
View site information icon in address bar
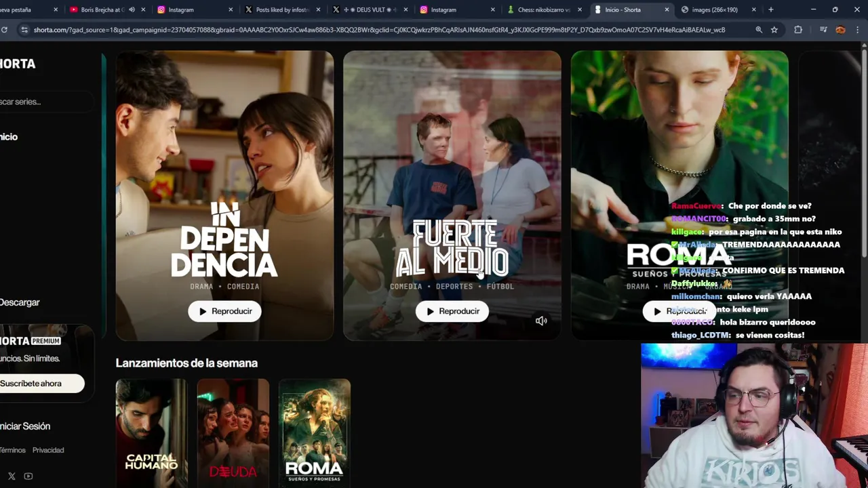[24, 30]
